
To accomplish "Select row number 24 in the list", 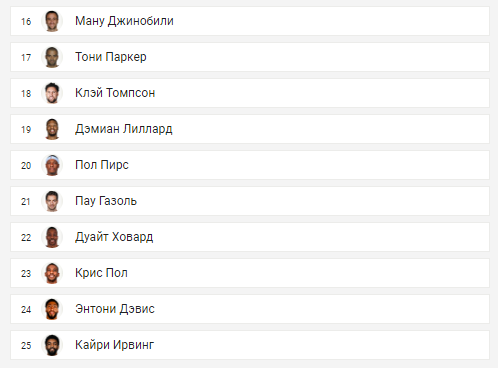I will tap(250, 309).
